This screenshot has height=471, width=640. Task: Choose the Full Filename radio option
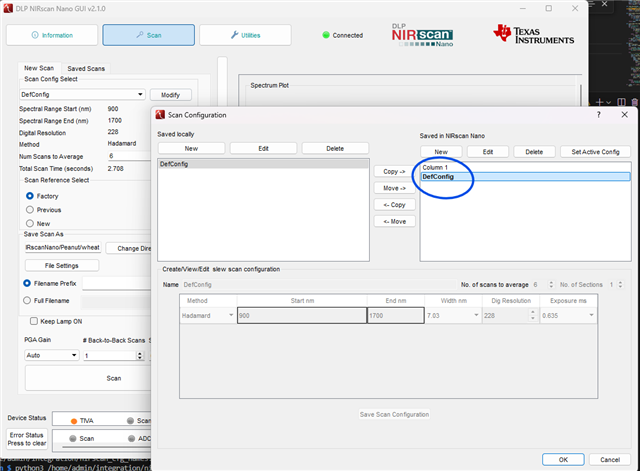pos(27,300)
